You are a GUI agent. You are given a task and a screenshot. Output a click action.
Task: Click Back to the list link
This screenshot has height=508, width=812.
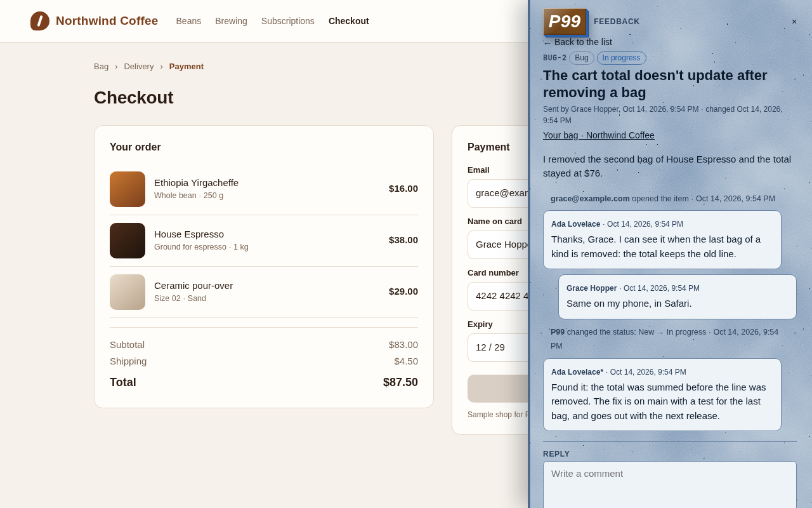(x=577, y=42)
